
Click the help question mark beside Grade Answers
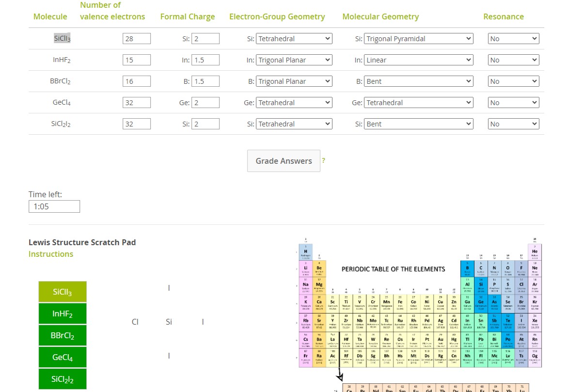point(323,160)
